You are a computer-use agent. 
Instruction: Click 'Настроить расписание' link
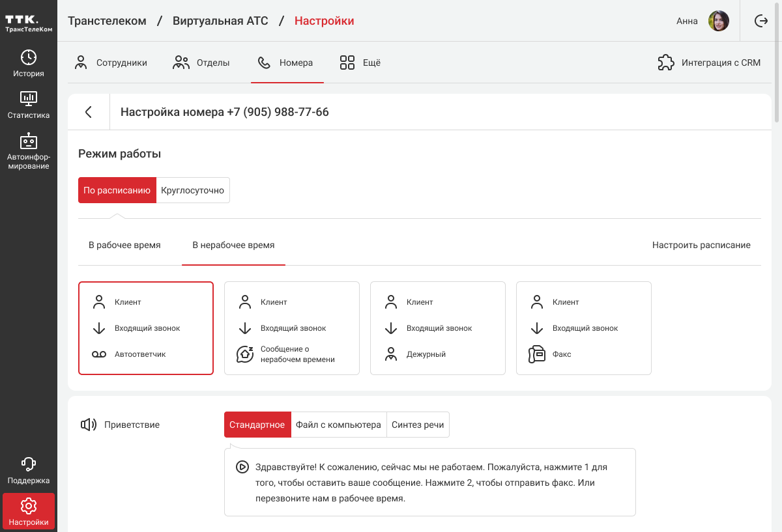pyautogui.click(x=701, y=245)
